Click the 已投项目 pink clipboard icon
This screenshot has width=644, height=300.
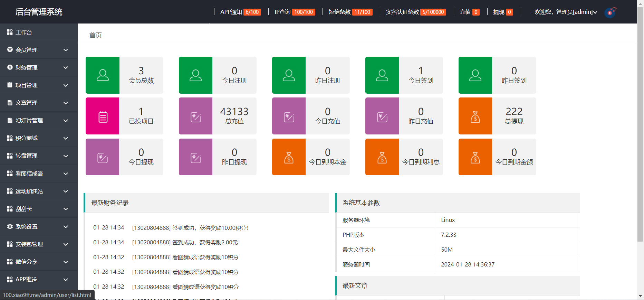[103, 117]
